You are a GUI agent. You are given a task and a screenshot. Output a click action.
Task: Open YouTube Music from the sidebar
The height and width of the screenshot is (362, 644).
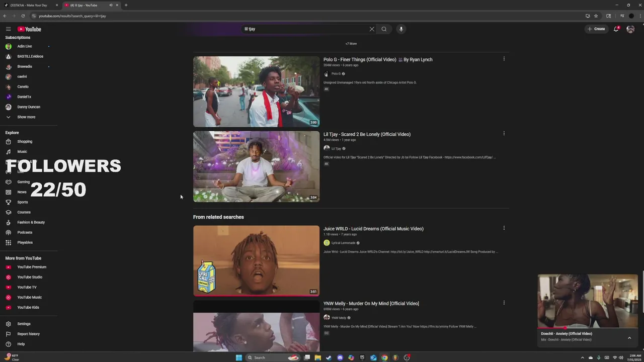pos(29,297)
